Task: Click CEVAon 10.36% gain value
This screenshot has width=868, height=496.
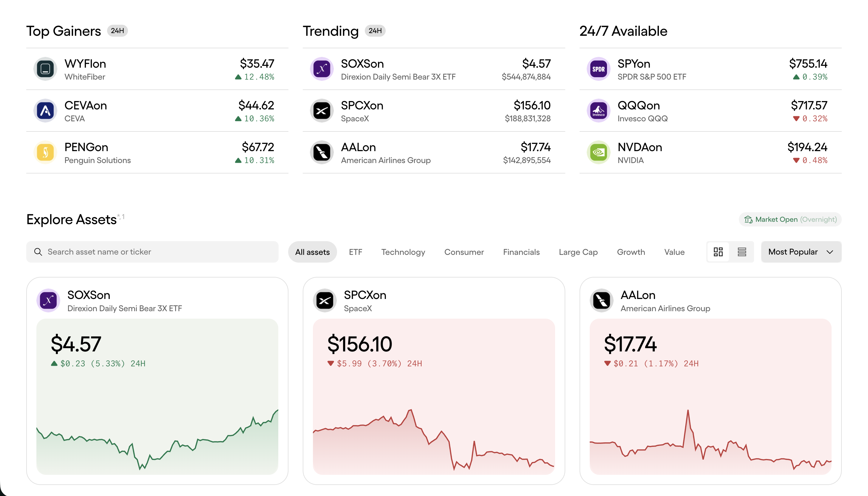Action: [x=254, y=119]
